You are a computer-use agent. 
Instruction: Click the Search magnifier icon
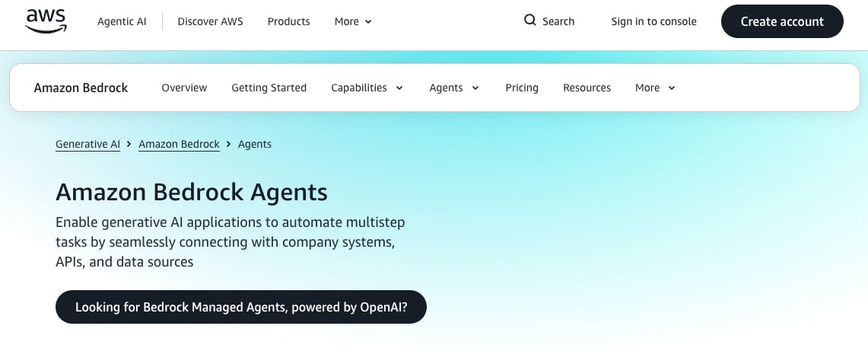529,21
